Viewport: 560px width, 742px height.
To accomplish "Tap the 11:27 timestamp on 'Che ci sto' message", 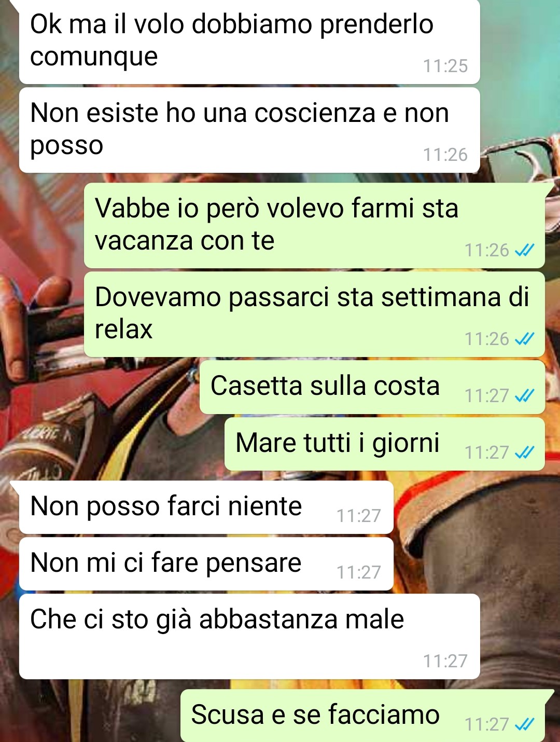I will tap(445, 661).
